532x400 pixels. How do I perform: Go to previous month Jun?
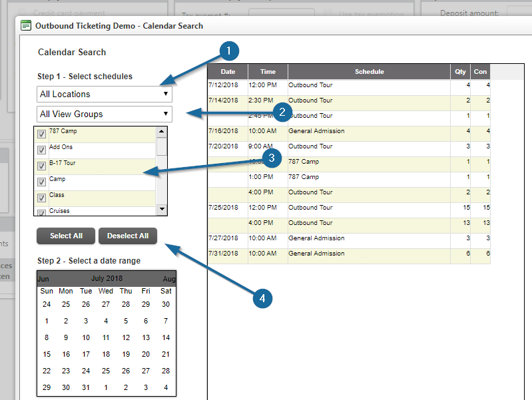(43, 278)
